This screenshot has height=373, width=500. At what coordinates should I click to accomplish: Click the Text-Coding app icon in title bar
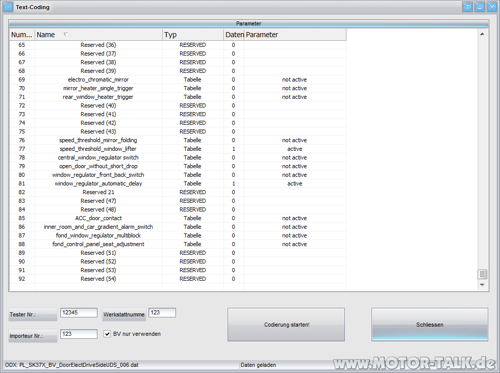point(8,7)
